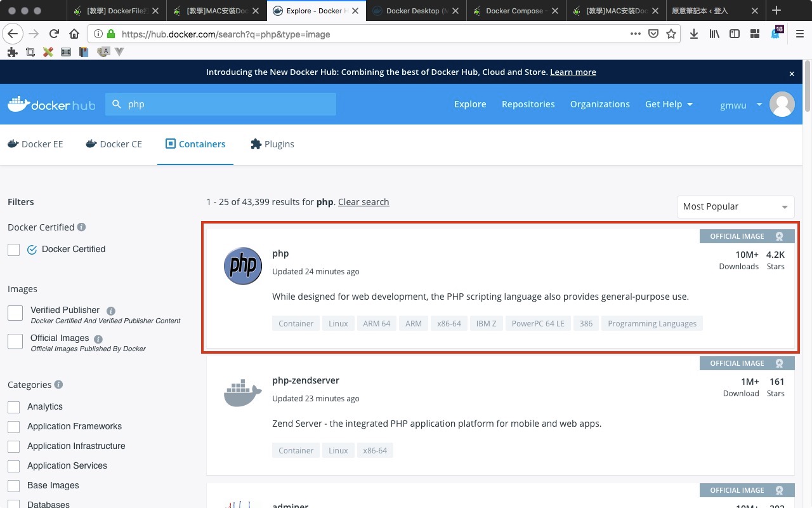Switch to the Docker Desktop browser tab
Viewport: 812px width, 508px height.
pyautogui.click(x=416, y=11)
